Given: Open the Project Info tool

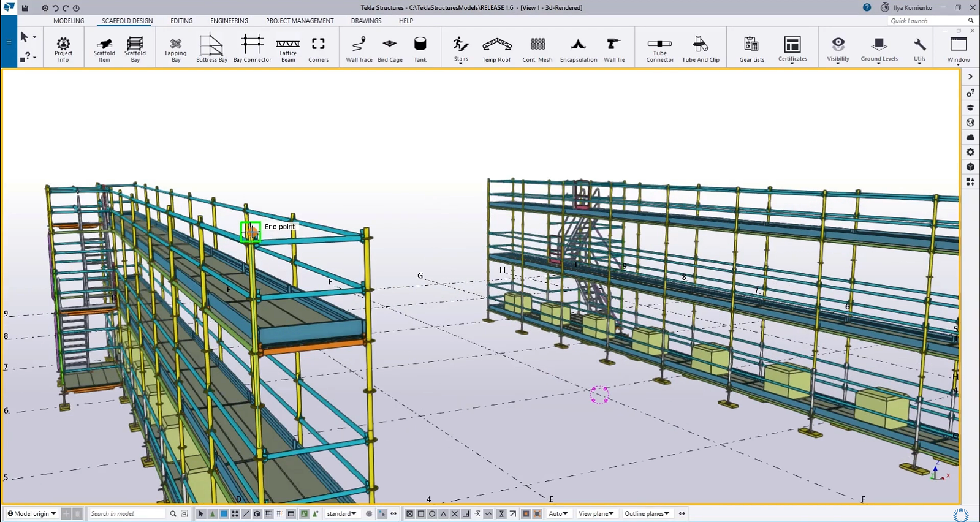Looking at the screenshot, I should (63, 49).
